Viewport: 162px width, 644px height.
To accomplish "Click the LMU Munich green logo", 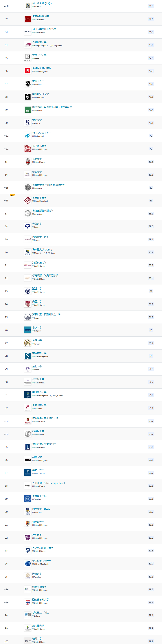I will pos(28,110).
